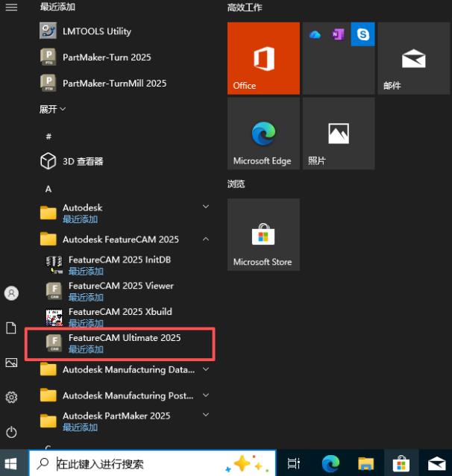Open the OneNote tile icon
The width and height of the screenshot is (452, 476).
pyautogui.click(x=338, y=34)
